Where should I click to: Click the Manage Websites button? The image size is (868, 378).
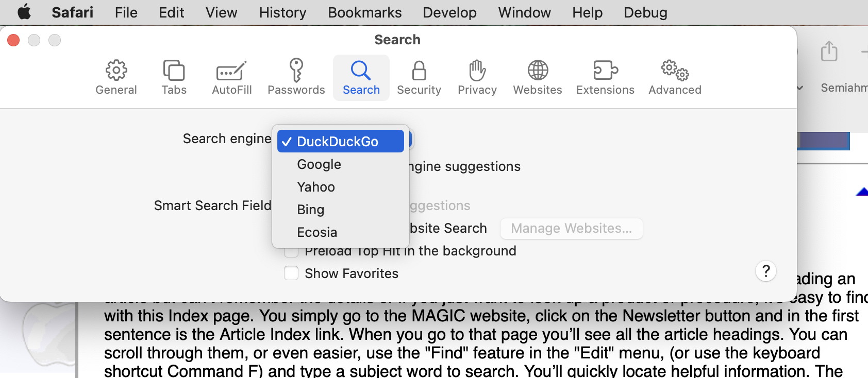pyautogui.click(x=571, y=228)
